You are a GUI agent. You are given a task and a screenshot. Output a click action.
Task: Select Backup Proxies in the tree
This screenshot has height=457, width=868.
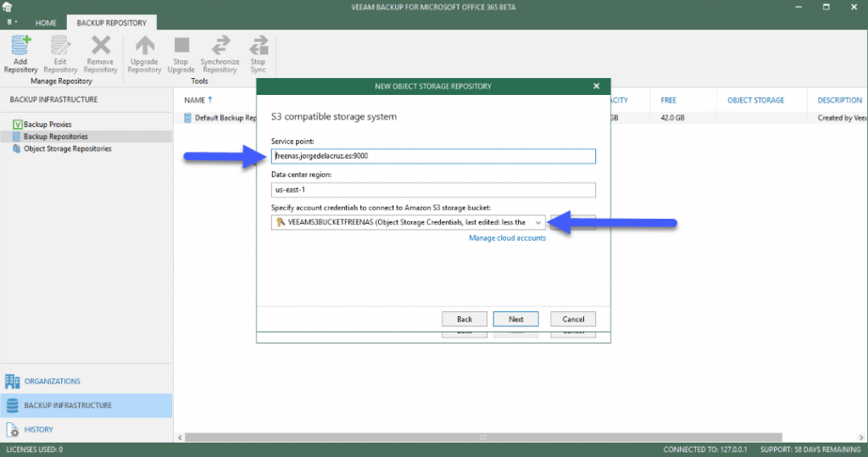click(47, 125)
